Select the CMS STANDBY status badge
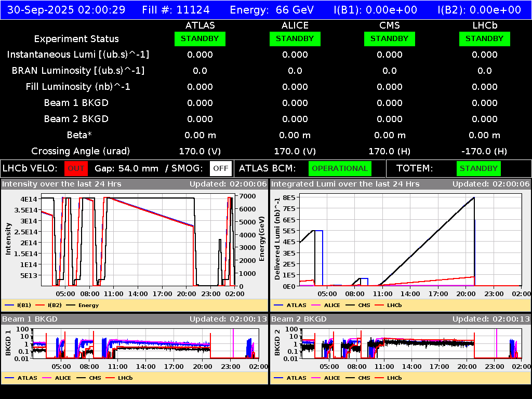Viewport: 532px width, 399px height. (x=389, y=39)
